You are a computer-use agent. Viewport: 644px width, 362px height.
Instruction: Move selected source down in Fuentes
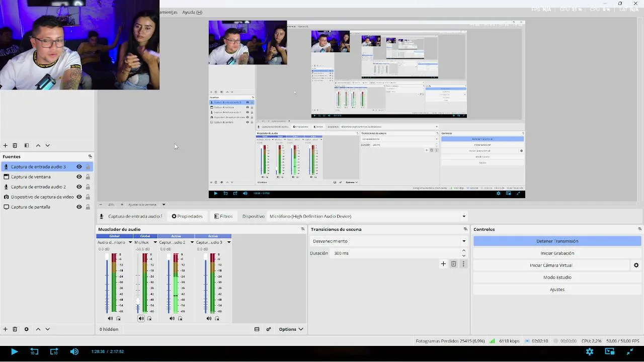(47, 329)
